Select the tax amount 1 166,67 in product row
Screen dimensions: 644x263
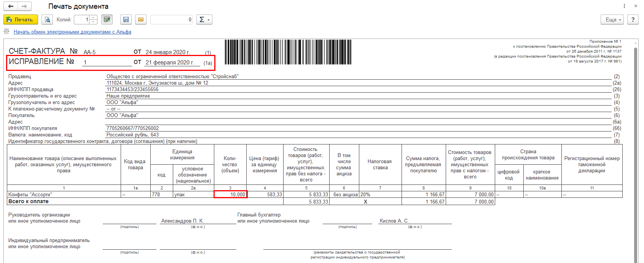point(424,194)
